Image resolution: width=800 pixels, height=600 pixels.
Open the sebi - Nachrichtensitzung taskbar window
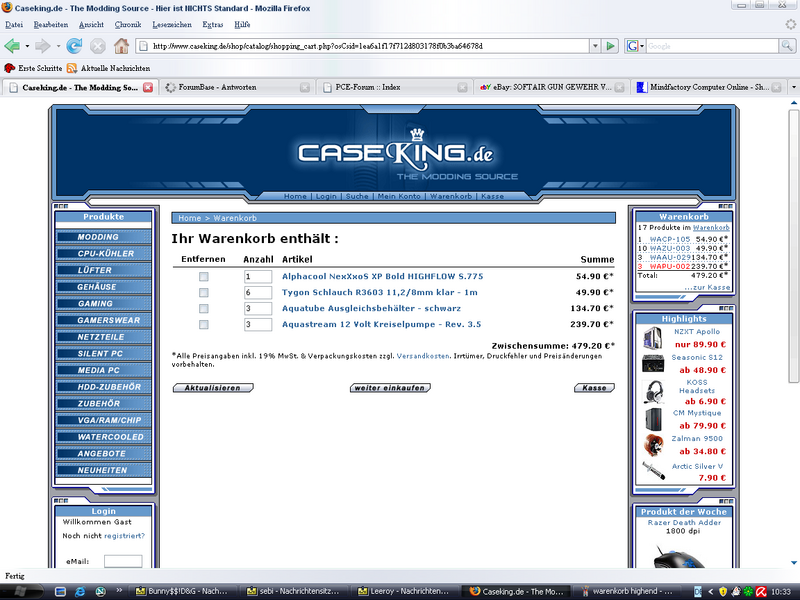point(293,591)
